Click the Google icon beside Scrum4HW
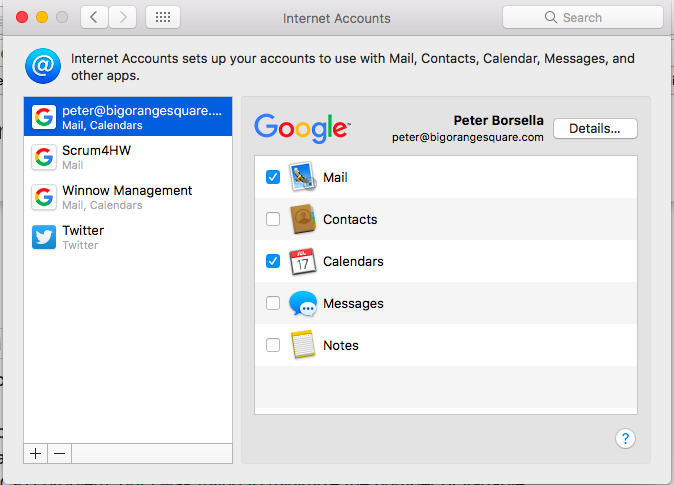Viewport: 674px width, 485px height. [x=44, y=157]
